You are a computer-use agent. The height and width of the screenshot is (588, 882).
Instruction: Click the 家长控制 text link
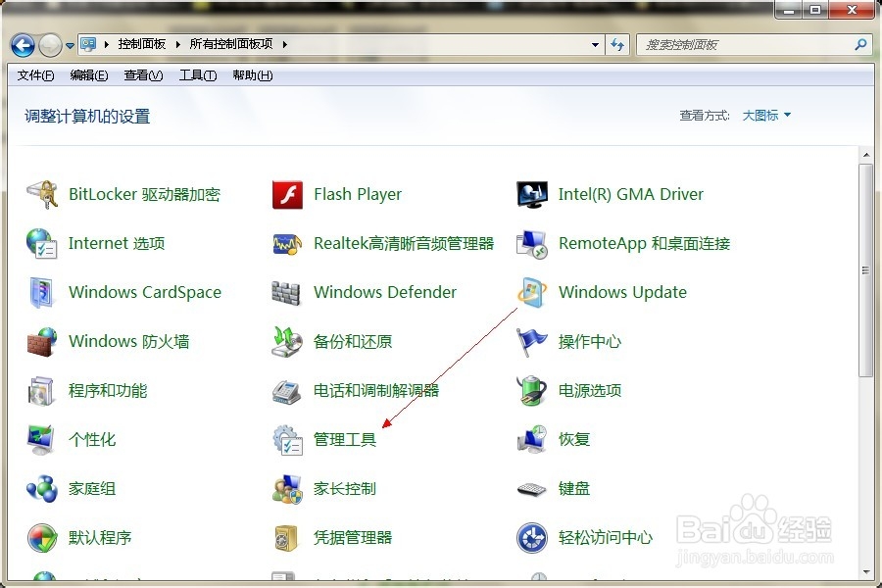pyautogui.click(x=344, y=488)
